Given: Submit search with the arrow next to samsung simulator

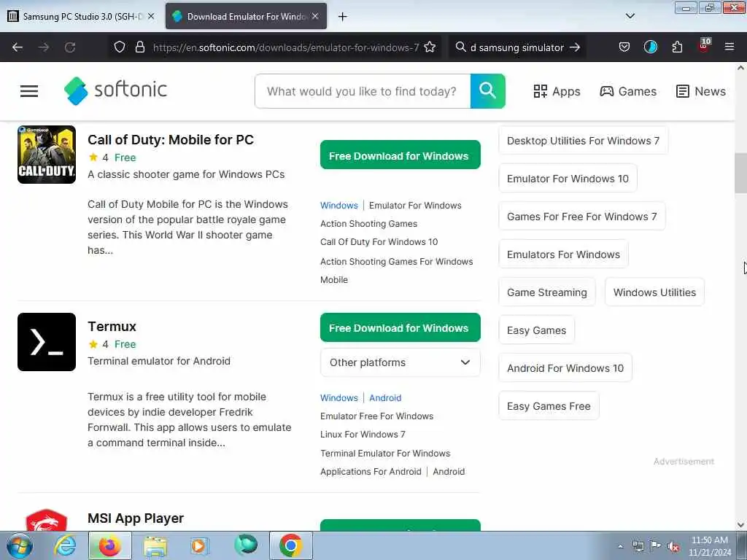Looking at the screenshot, I should [x=575, y=47].
